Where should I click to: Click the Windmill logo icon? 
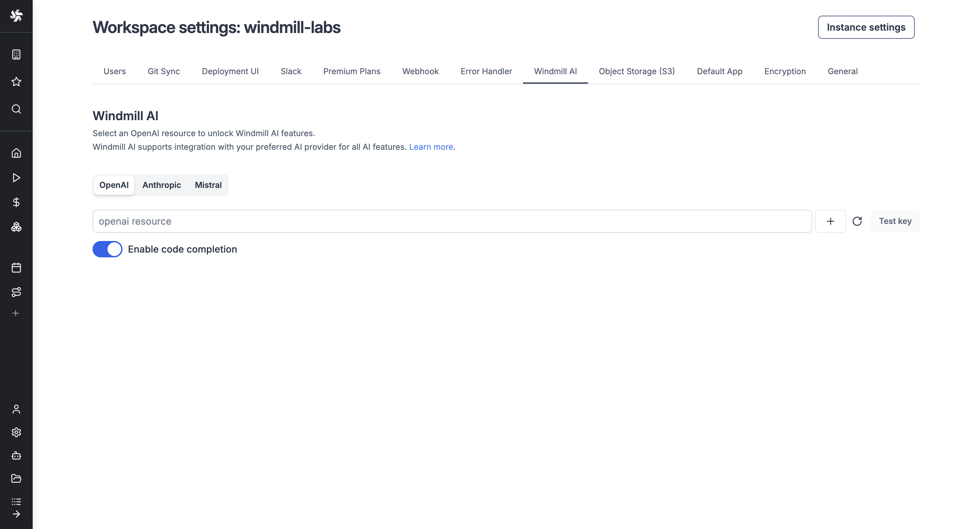tap(16, 16)
